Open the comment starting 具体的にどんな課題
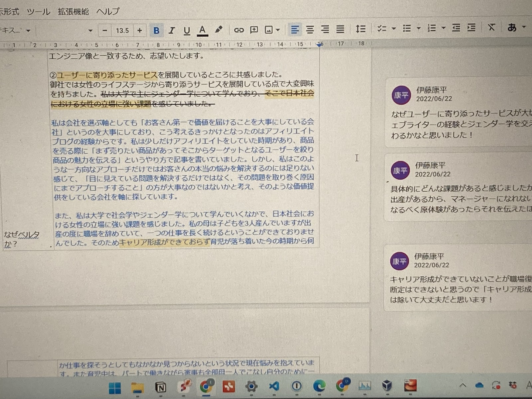Viewport: 532px width, 399px height. 458,188
